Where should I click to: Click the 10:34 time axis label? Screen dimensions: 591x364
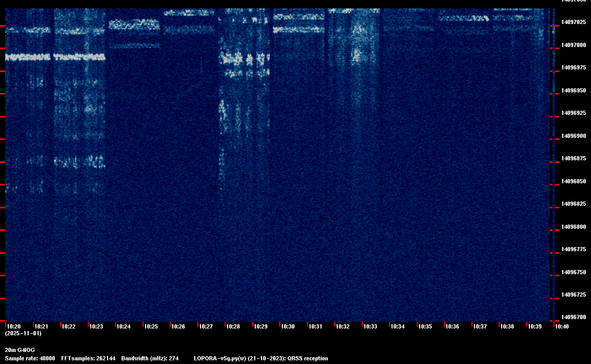point(398,326)
